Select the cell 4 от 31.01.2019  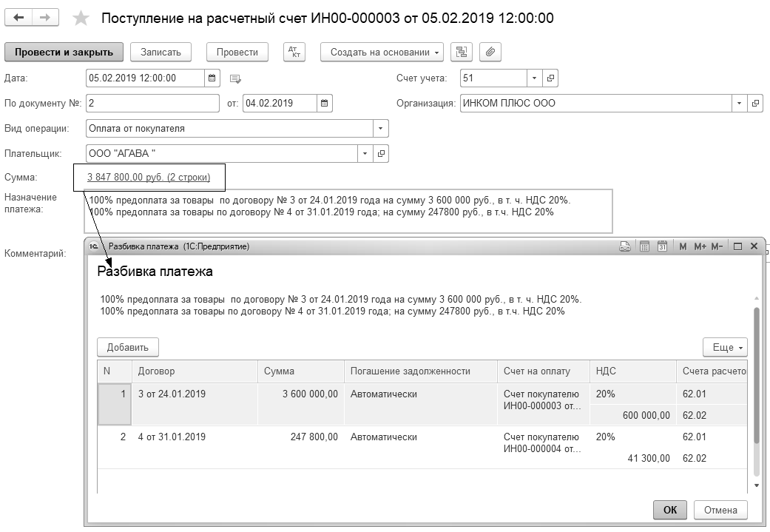click(195, 447)
